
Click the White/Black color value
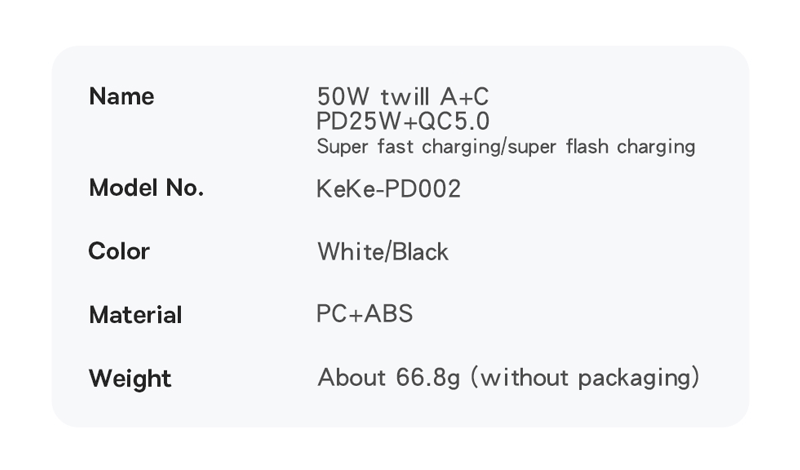[x=383, y=252]
